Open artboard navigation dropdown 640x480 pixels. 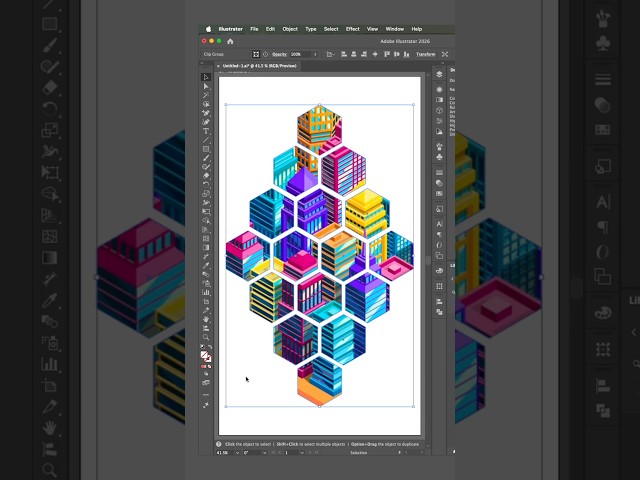pos(302,453)
